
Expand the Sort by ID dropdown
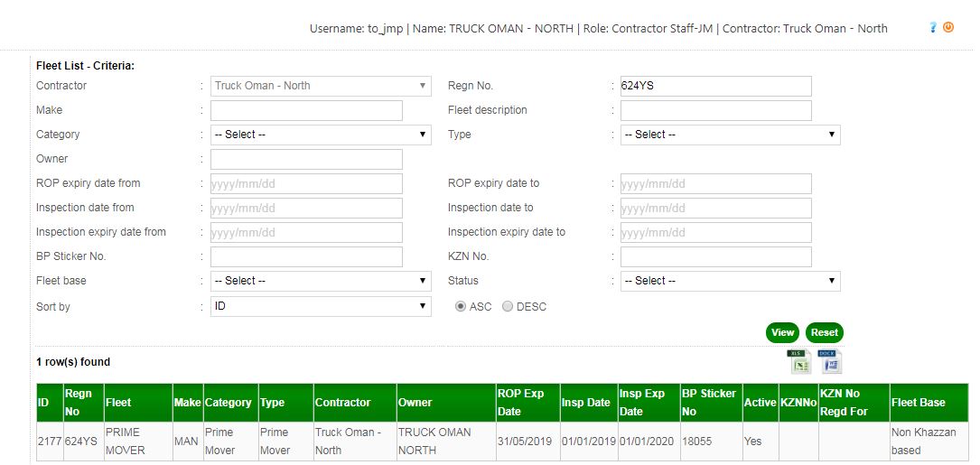click(x=321, y=307)
